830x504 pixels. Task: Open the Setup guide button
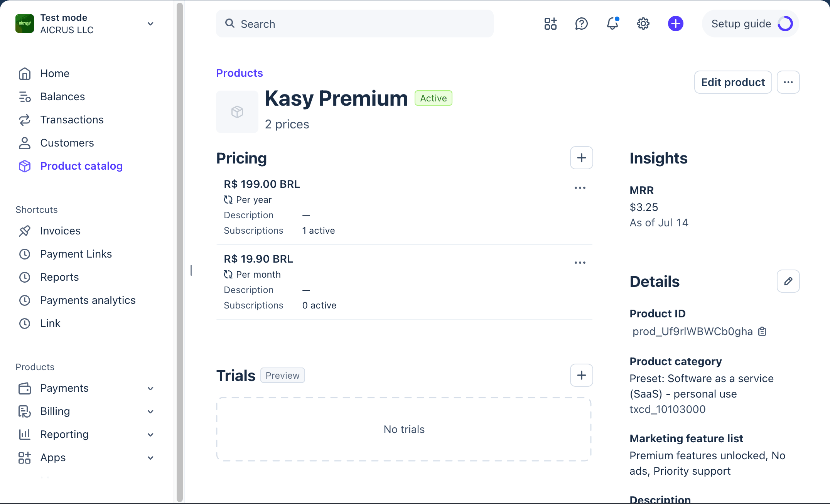(750, 24)
